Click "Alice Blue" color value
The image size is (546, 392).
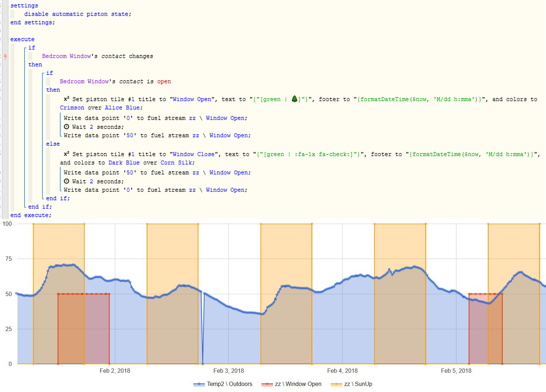[122, 108]
